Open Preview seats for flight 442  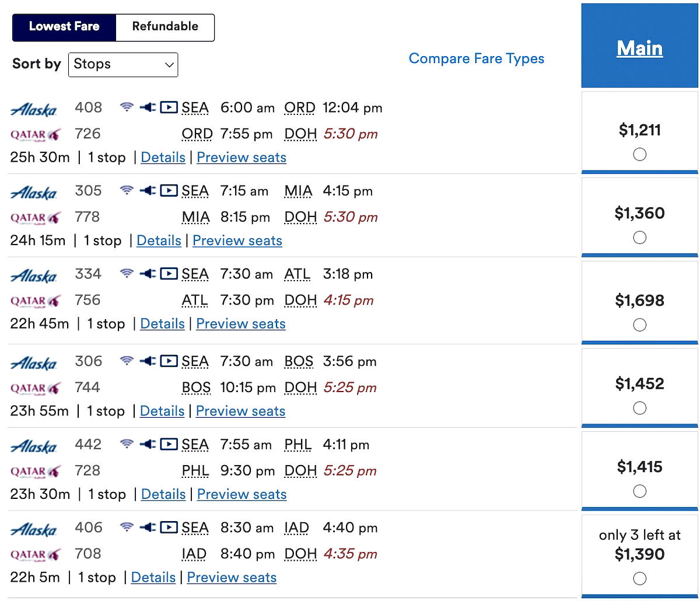coord(242,494)
